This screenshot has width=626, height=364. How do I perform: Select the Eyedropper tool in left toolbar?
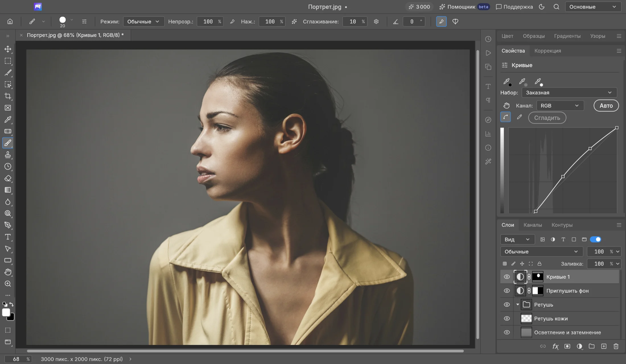click(x=8, y=119)
